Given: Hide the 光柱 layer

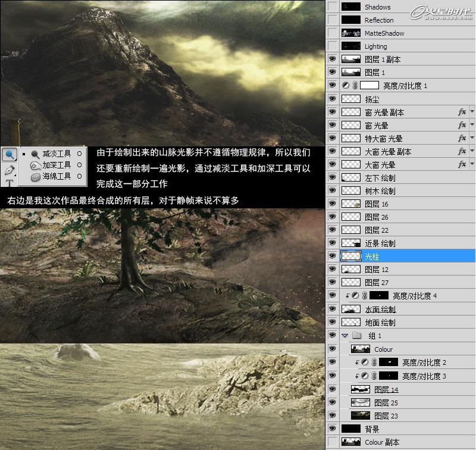Looking at the screenshot, I should pyautogui.click(x=333, y=257).
